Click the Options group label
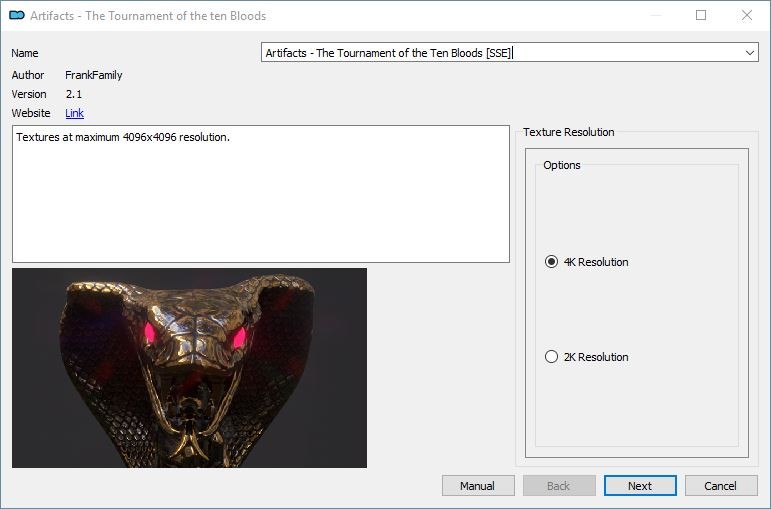This screenshot has width=771, height=509. [562, 165]
